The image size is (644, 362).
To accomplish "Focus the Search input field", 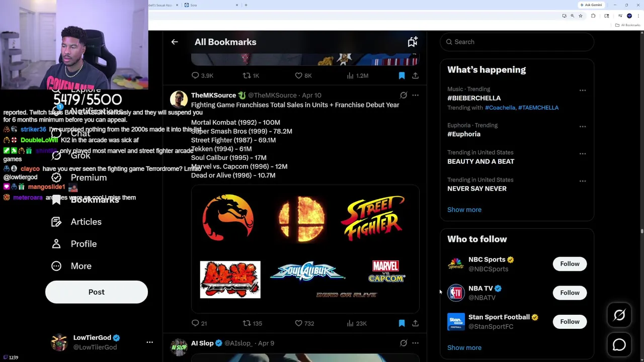I will click(517, 42).
